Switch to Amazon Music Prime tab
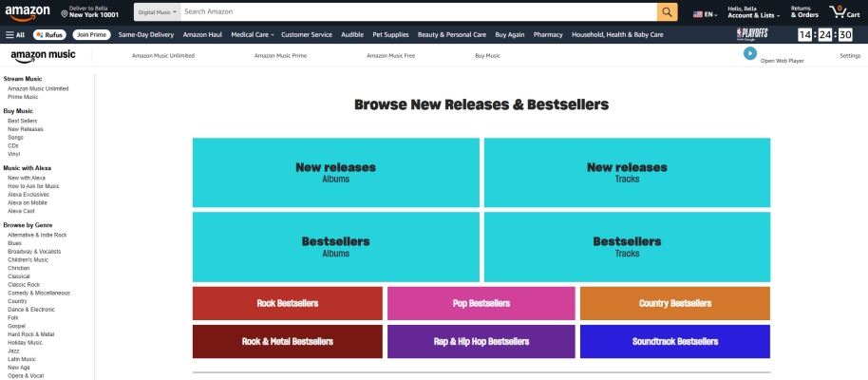 [x=281, y=55]
